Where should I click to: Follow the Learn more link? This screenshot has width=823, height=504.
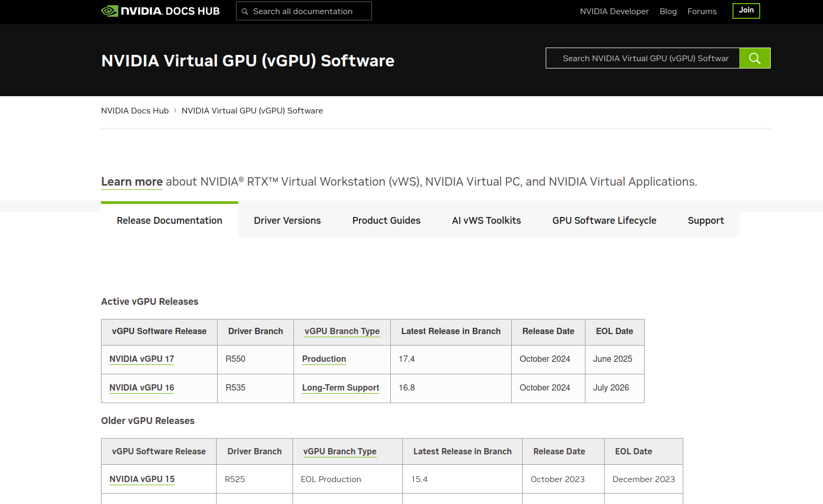132,182
